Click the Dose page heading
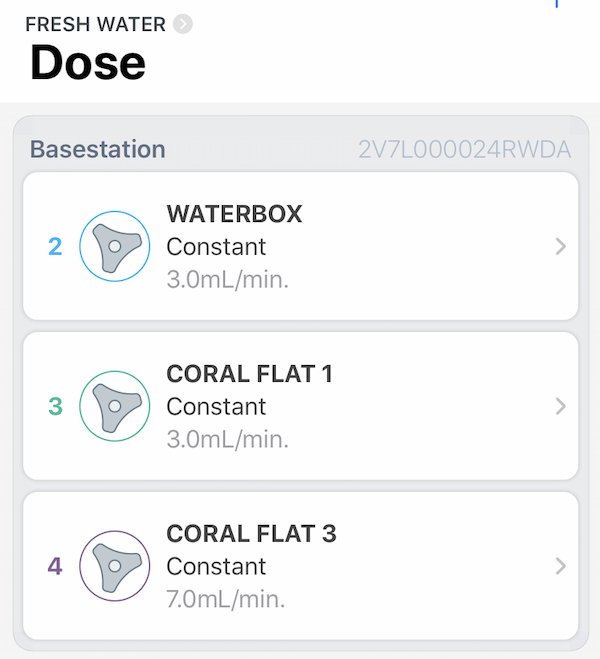Viewport: 600px width, 659px height. pyautogui.click(x=88, y=63)
